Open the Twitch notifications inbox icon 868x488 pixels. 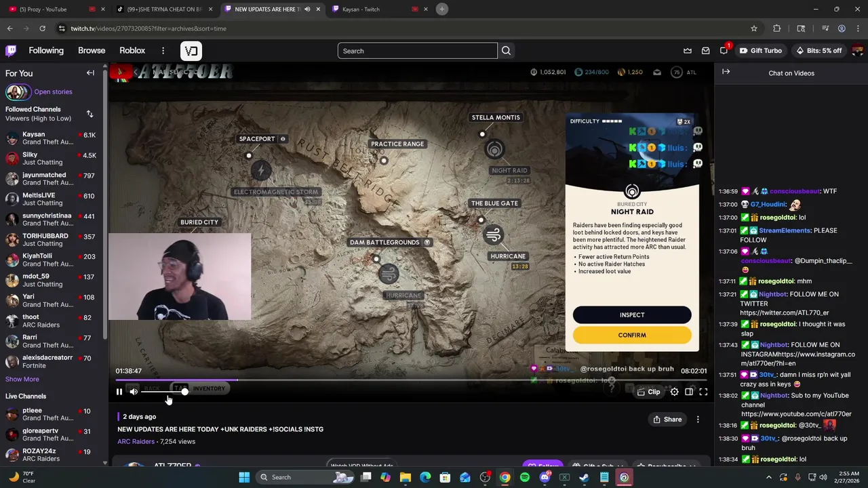pos(706,51)
